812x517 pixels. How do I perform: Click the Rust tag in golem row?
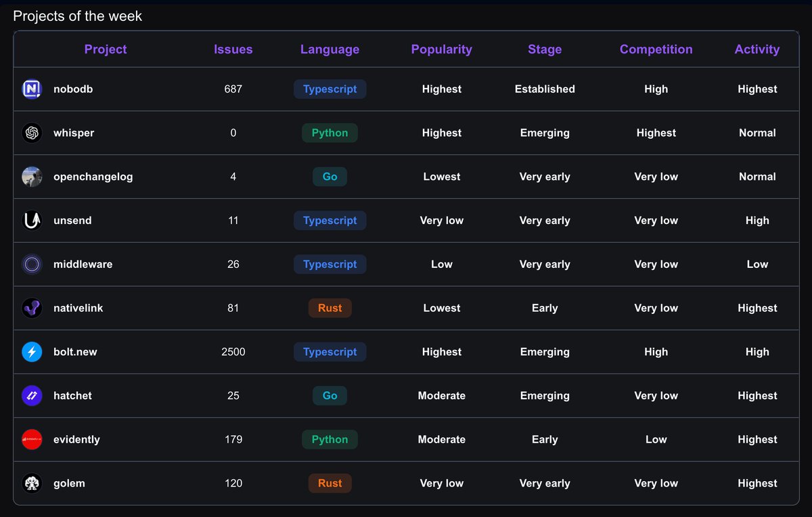pyautogui.click(x=330, y=483)
